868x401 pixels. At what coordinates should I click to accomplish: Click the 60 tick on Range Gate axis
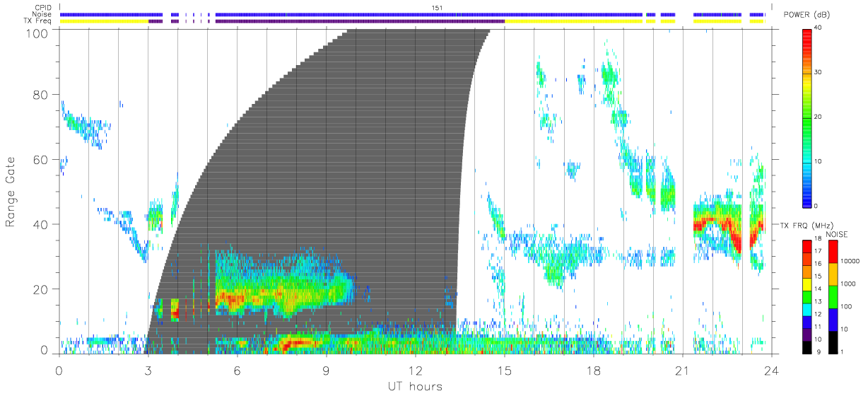click(41, 161)
